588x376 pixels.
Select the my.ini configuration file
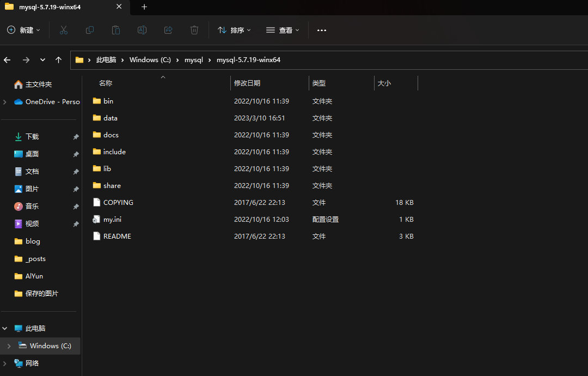tap(112, 220)
